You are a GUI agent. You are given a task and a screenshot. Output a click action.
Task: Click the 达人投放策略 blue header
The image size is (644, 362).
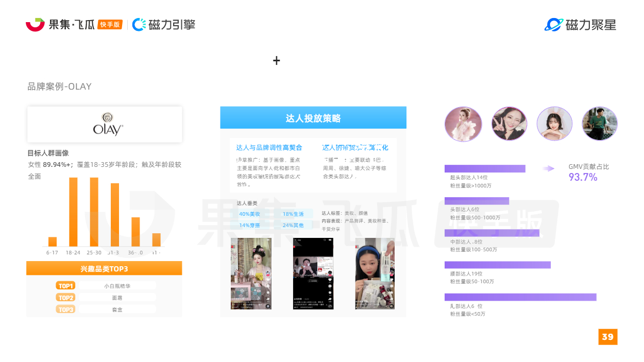tap(313, 118)
